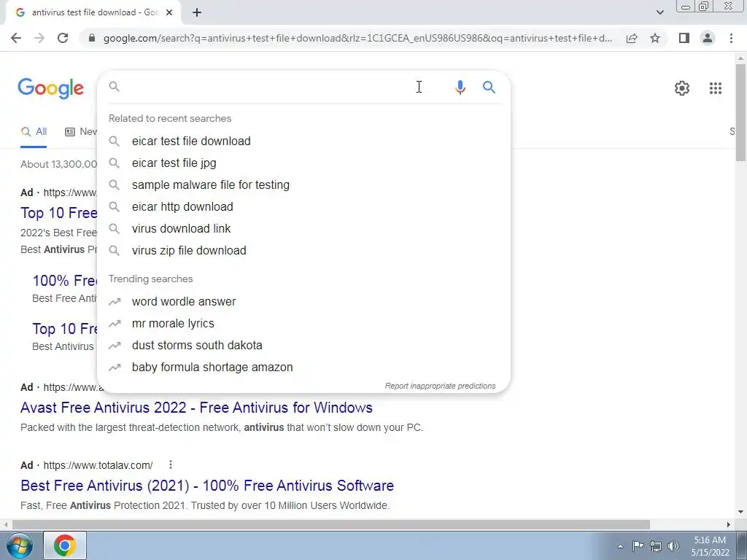The height and width of the screenshot is (560, 747).
Task: Click the https://www.totalav.com/ URL text
Action: (x=98, y=465)
